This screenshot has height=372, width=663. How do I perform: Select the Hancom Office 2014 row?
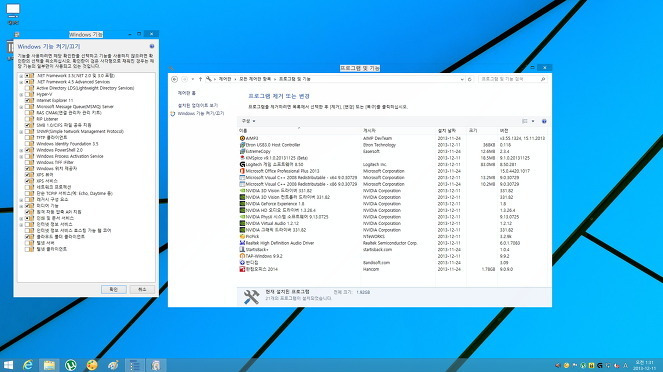tap(393, 269)
